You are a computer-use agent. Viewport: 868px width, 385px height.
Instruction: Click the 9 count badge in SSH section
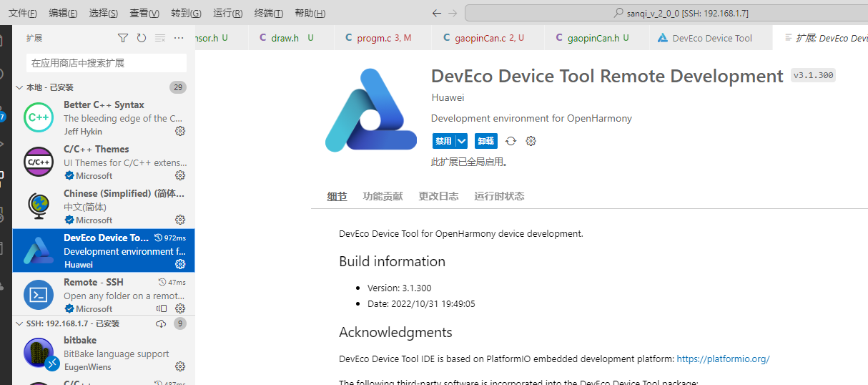pyautogui.click(x=180, y=323)
